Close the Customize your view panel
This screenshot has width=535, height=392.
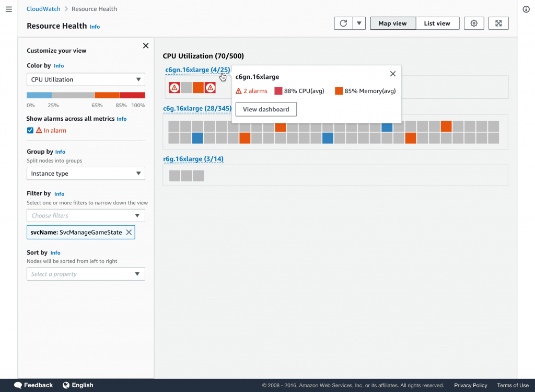click(145, 45)
